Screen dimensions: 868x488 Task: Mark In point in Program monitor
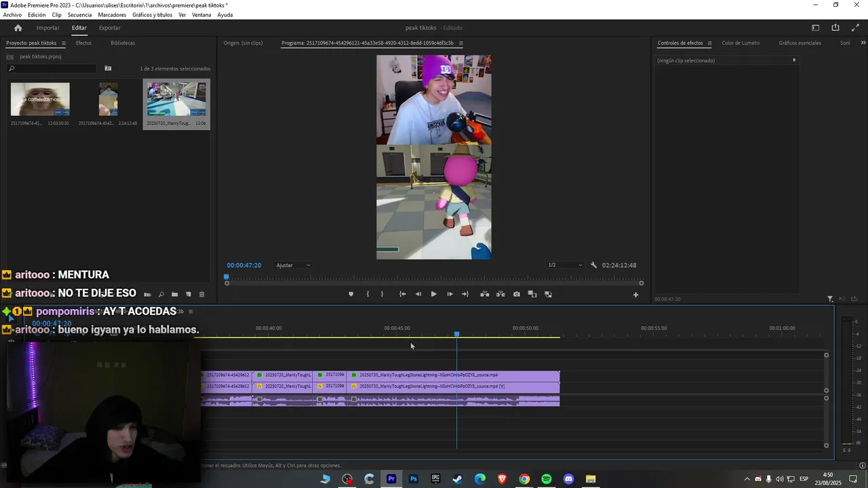[368, 294]
